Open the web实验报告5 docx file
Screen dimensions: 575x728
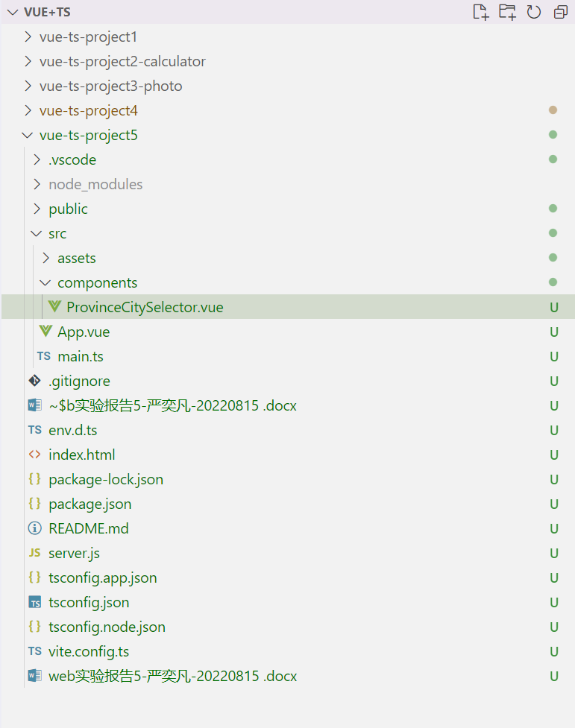(172, 676)
